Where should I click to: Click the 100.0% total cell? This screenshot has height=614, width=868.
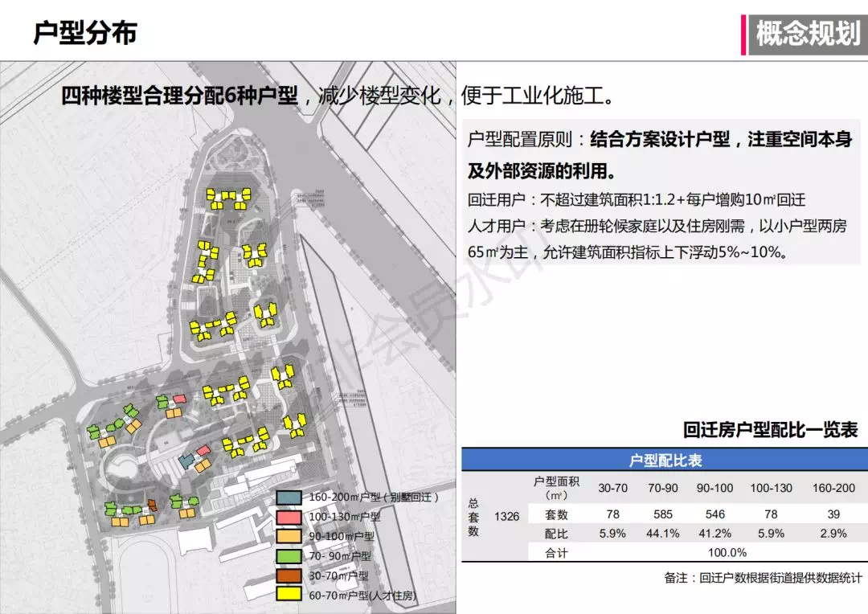[x=727, y=553]
